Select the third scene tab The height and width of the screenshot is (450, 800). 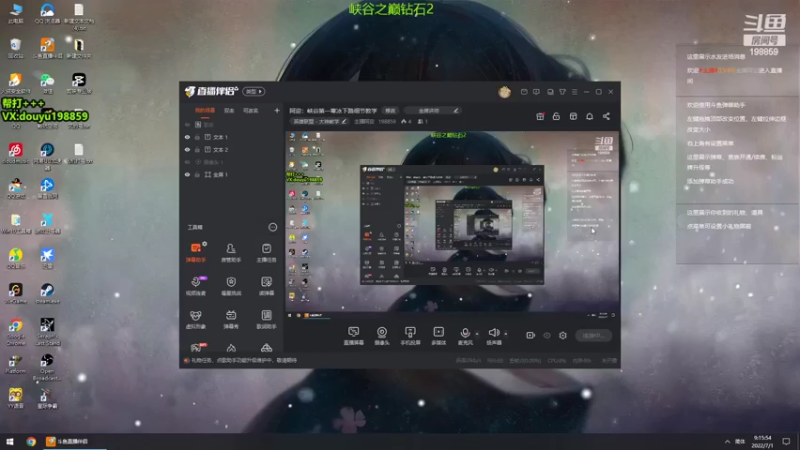click(251, 111)
